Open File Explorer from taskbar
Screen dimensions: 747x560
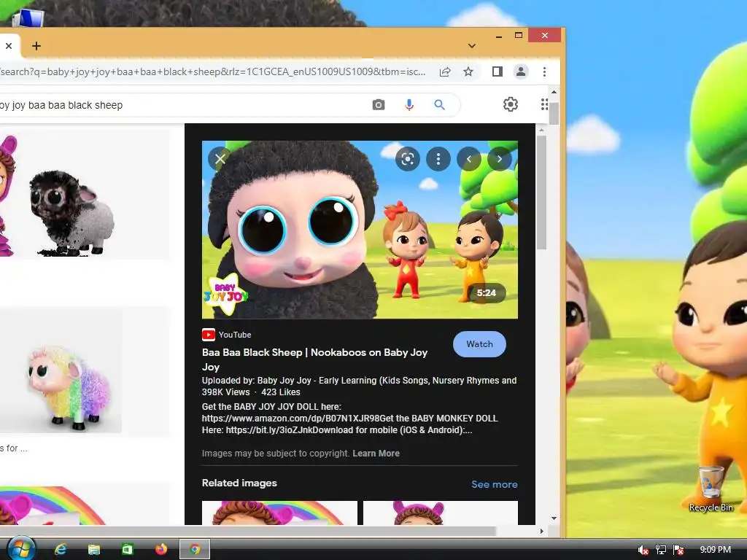click(x=94, y=550)
